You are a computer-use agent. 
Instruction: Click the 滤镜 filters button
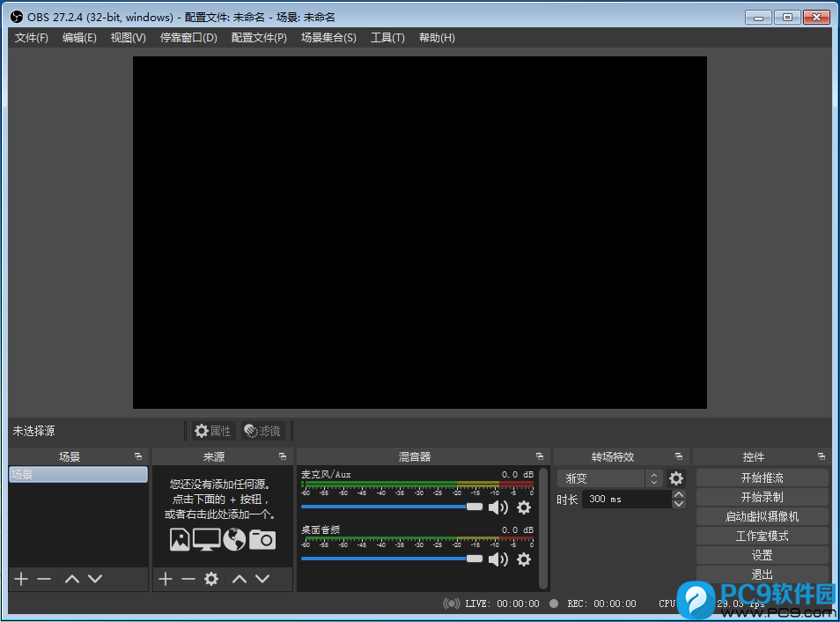click(x=262, y=431)
